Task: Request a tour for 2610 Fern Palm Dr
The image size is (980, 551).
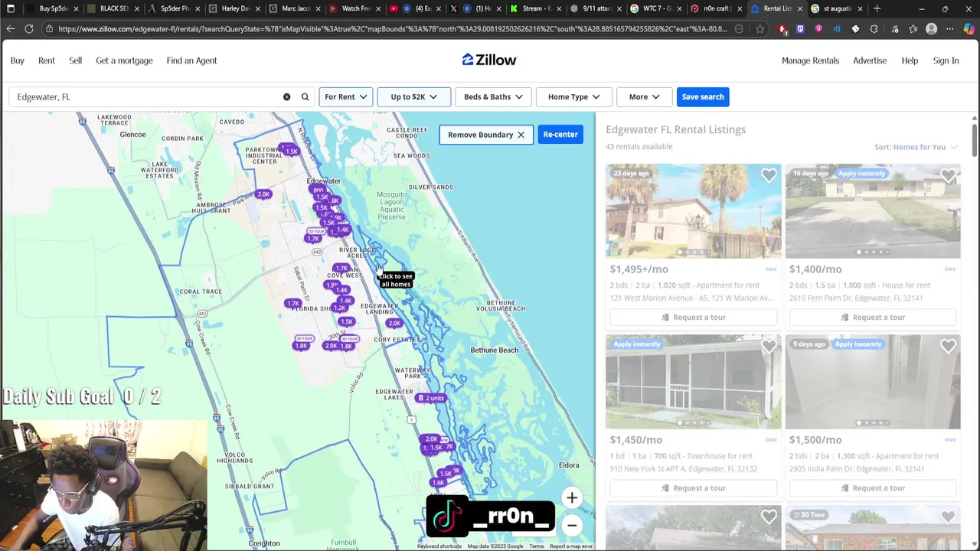Action: 872,318
